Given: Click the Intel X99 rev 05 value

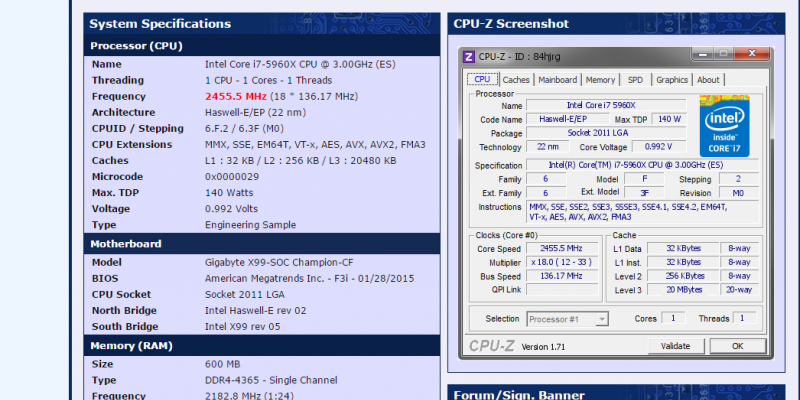Looking at the screenshot, I should pyautogui.click(x=243, y=327).
